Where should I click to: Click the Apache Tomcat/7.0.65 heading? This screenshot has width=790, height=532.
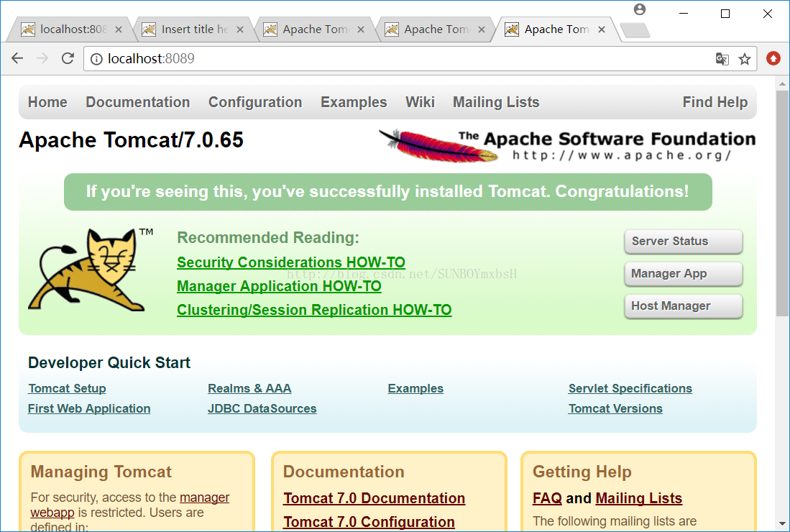tap(131, 140)
